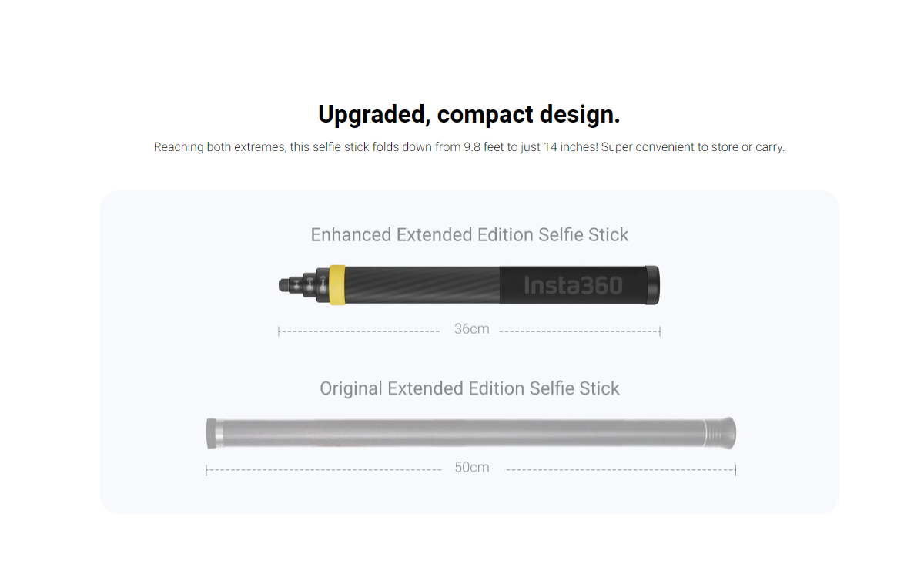Click the "Upgraded, compact design." heading
Viewport: 924px width, 578px height.
click(469, 115)
